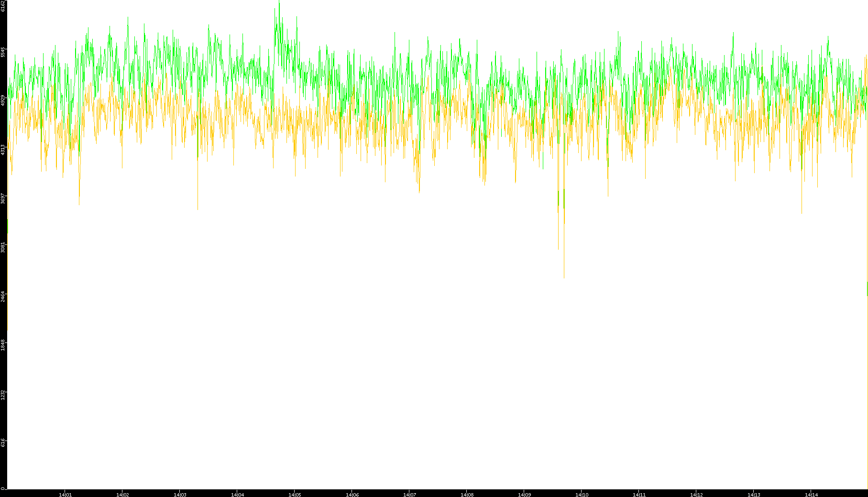Click the 14:05 time axis label
868x497 pixels.
pyautogui.click(x=295, y=495)
